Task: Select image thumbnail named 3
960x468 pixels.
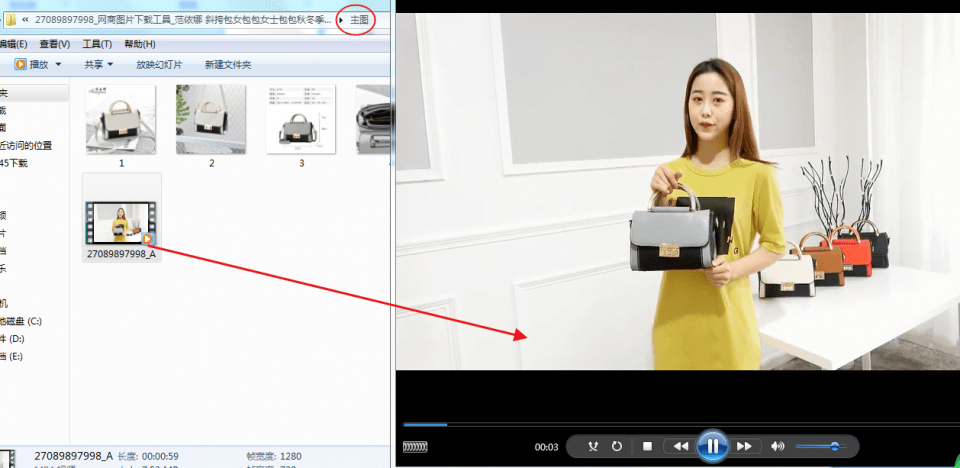Action: (301, 119)
